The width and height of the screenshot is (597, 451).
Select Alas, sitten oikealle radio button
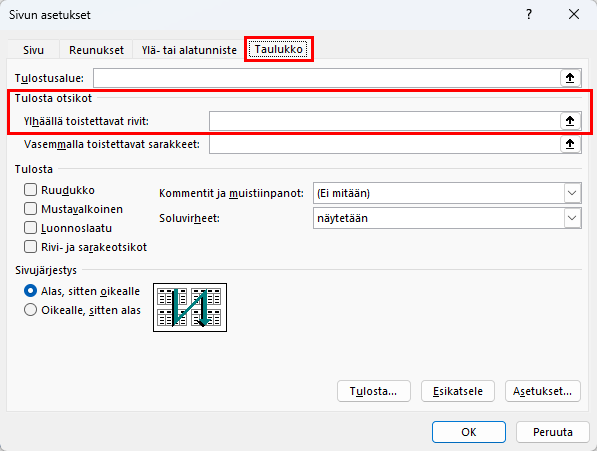coord(30,291)
